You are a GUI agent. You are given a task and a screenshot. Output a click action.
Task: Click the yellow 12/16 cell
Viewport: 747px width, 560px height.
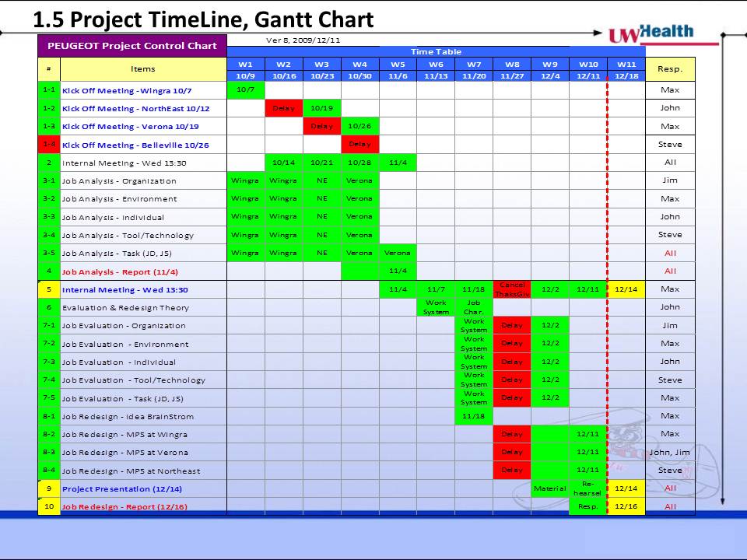point(626,506)
